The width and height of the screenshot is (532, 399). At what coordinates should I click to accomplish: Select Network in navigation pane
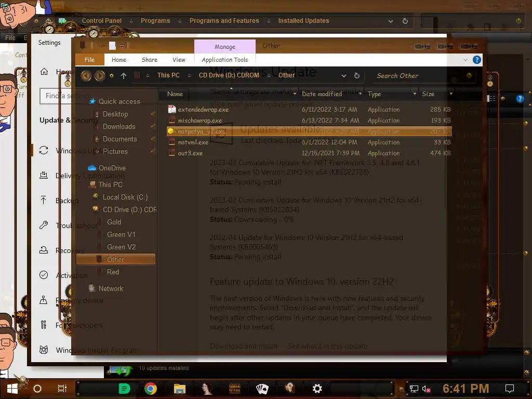(x=111, y=288)
